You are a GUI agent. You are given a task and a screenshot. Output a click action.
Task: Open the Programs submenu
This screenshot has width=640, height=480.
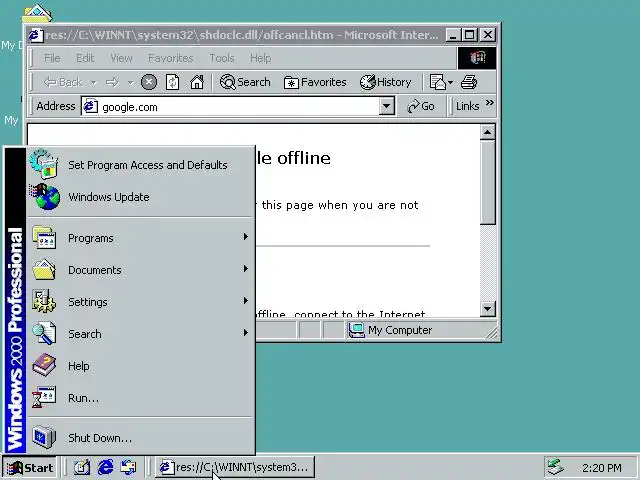pyautogui.click(x=140, y=238)
